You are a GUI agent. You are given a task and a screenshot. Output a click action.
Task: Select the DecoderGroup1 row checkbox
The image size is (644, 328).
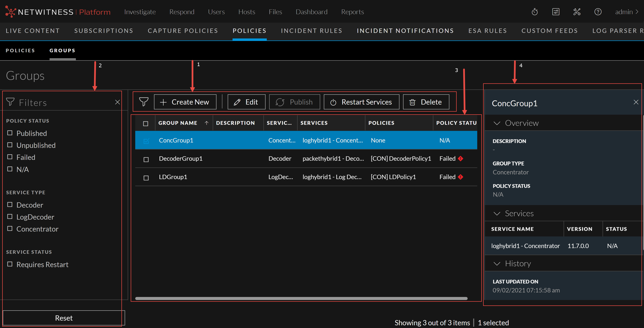click(x=146, y=159)
